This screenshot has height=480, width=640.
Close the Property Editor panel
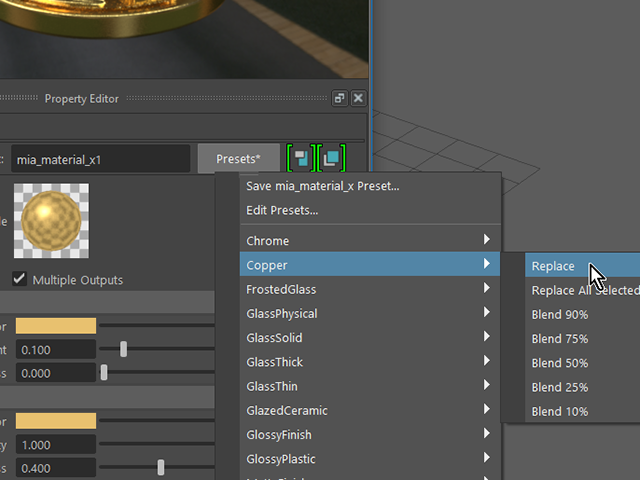[358, 98]
